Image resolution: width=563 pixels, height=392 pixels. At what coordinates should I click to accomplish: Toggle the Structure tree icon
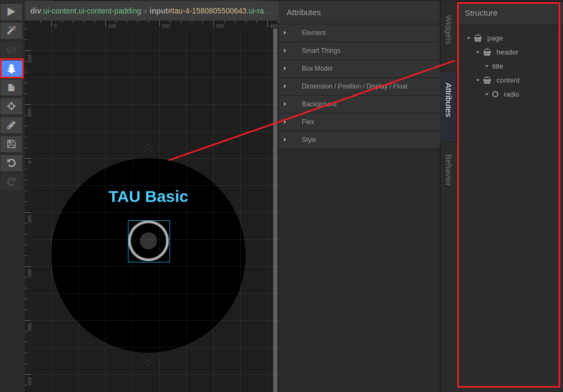[x=11, y=69]
